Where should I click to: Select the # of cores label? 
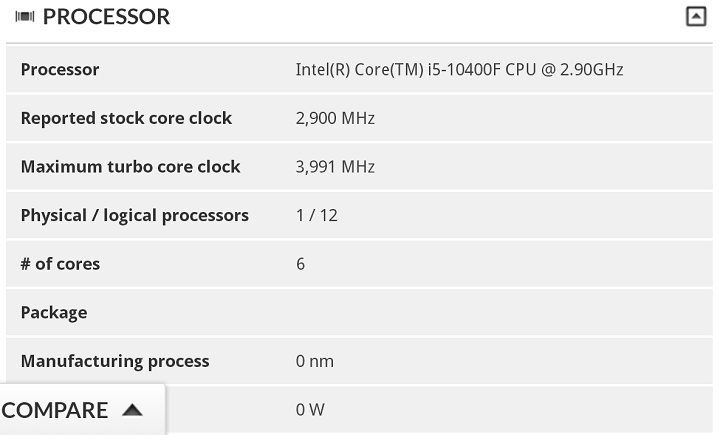click(x=60, y=264)
